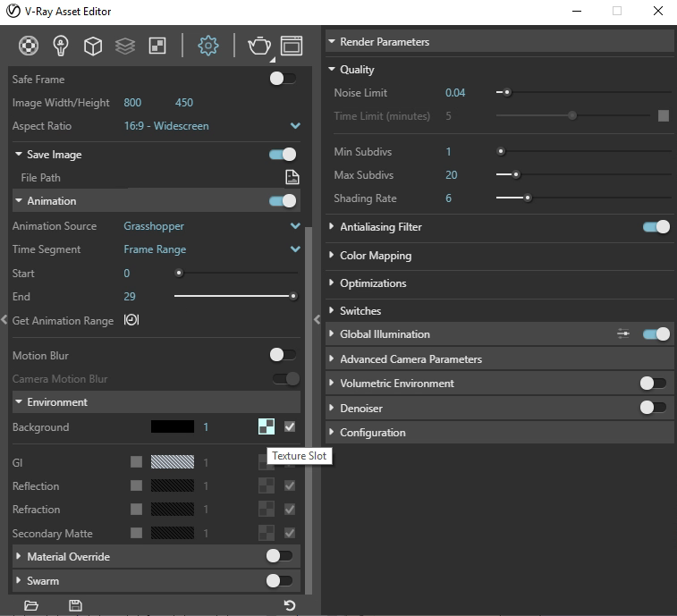Viewport: 677px width, 616px height.
Task: Click the Background multiplier value 1
Action: pos(206,427)
